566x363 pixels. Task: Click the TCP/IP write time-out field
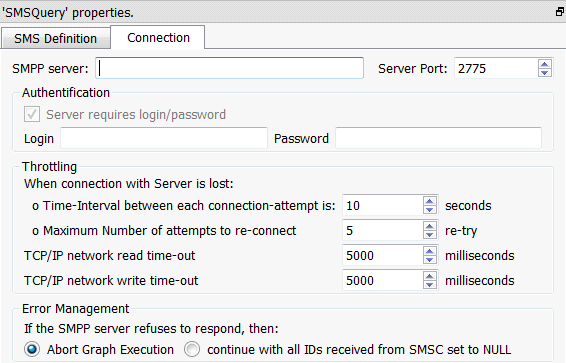(x=382, y=280)
